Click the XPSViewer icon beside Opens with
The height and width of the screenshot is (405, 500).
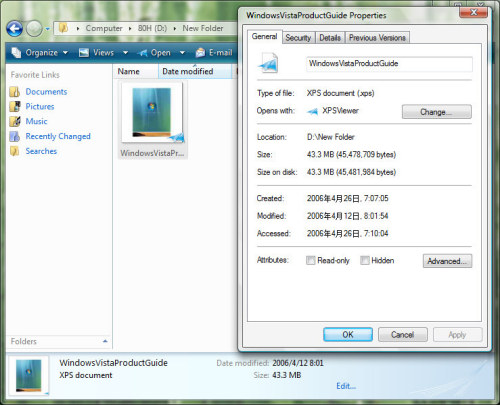[x=312, y=111]
